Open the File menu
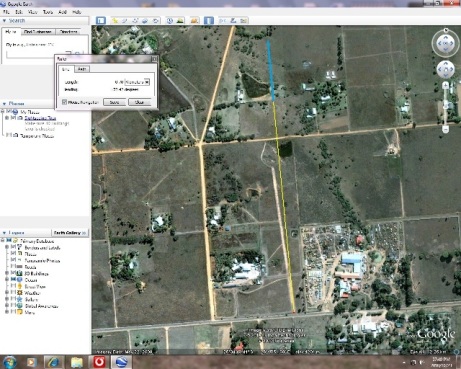Viewport: 461px width, 369px height. point(6,12)
